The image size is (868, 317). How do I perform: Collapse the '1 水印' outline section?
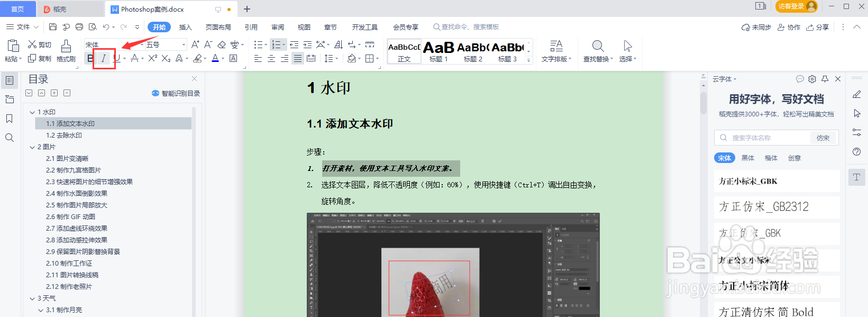(32, 112)
